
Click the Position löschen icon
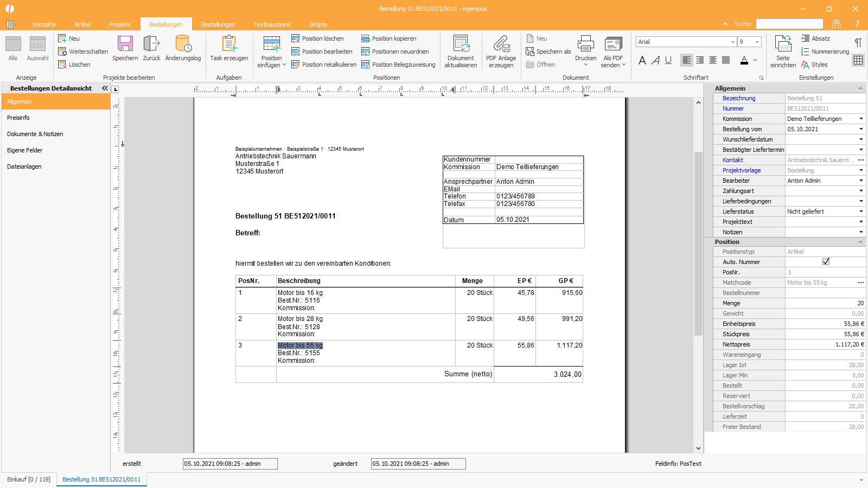tap(296, 38)
